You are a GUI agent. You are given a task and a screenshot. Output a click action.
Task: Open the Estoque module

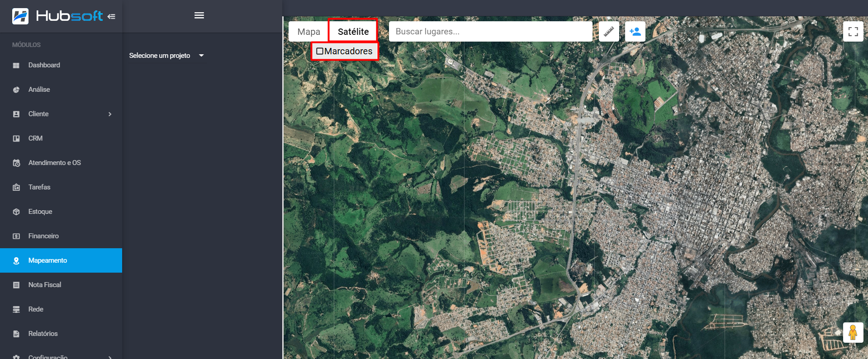click(61, 212)
